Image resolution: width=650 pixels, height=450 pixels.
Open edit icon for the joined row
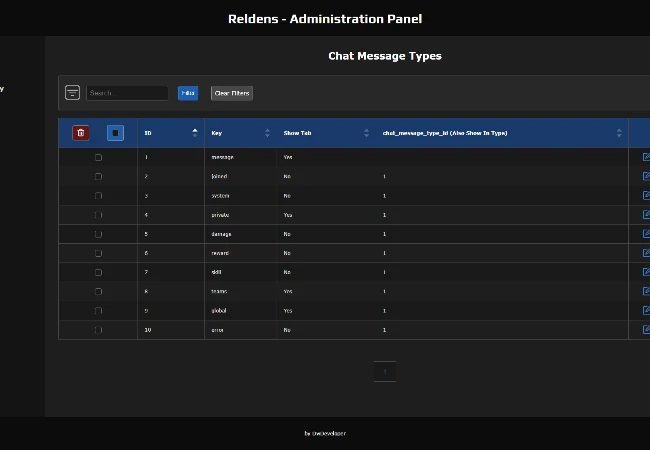click(646, 176)
